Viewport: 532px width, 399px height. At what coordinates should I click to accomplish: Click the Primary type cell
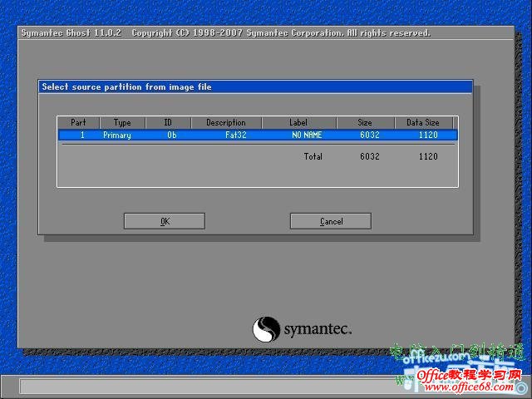pyautogui.click(x=117, y=135)
